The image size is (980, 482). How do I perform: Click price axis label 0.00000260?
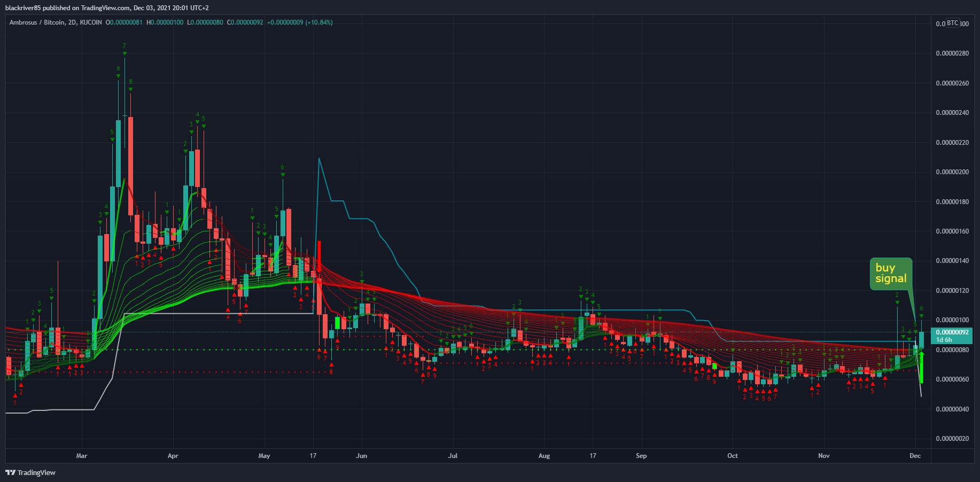pos(952,83)
